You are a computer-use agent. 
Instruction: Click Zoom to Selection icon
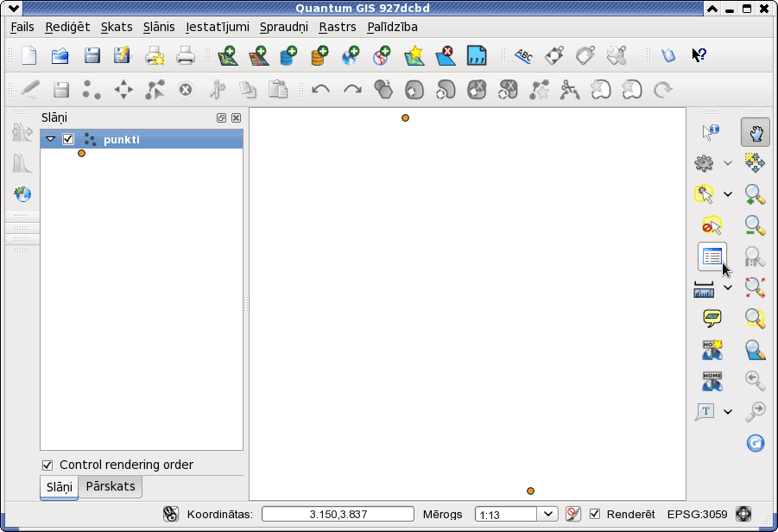pyautogui.click(x=756, y=318)
